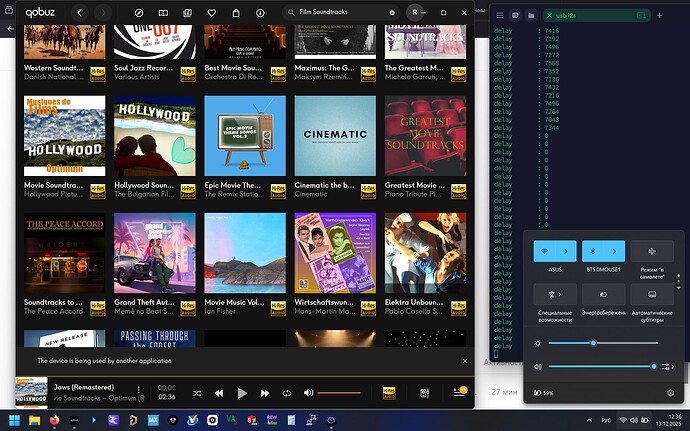Viewport: 690px width, 431px height.
Task: Expand accessibility options tile
Action: (x=555, y=295)
